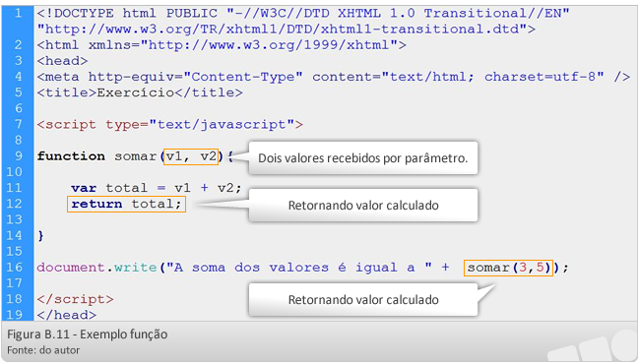Click line number 1 in the gutter
Viewport: 638px width, 364px height.
point(19,13)
